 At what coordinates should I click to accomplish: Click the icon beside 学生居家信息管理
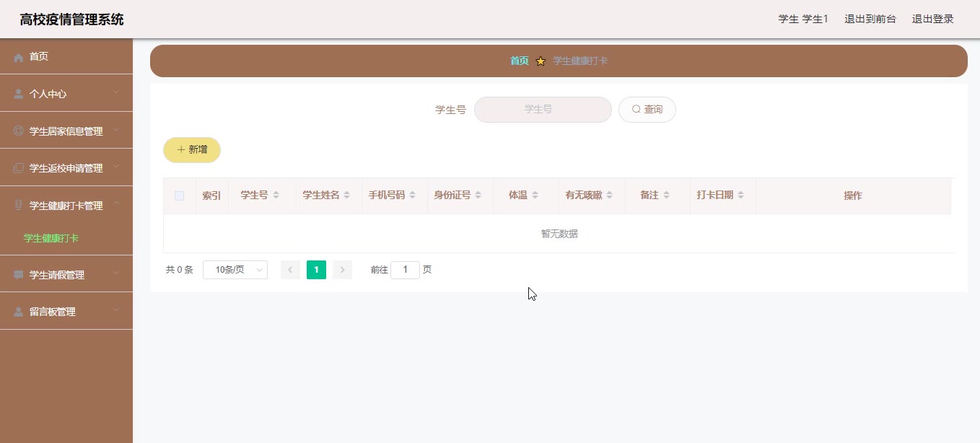click(19, 131)
